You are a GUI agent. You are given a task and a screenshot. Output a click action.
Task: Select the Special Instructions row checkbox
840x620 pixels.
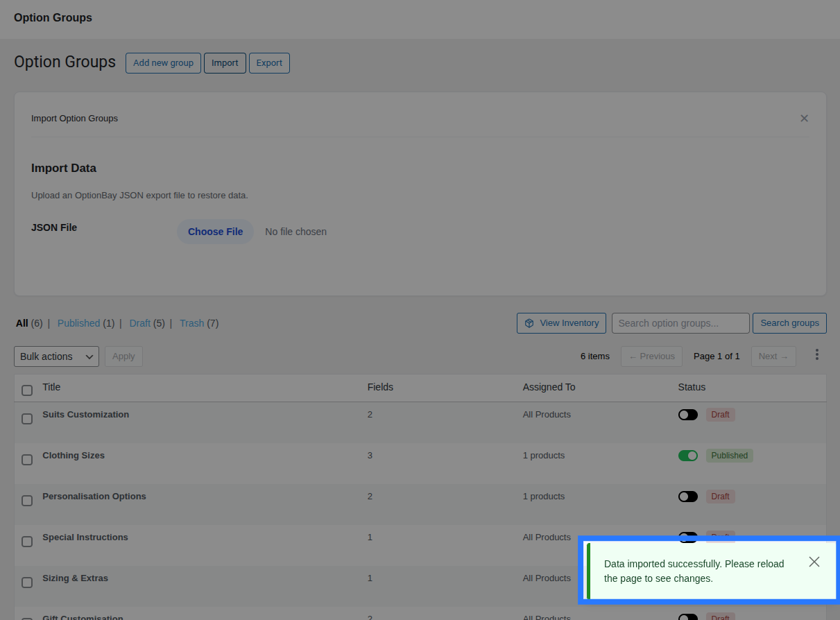click(27, 542)
